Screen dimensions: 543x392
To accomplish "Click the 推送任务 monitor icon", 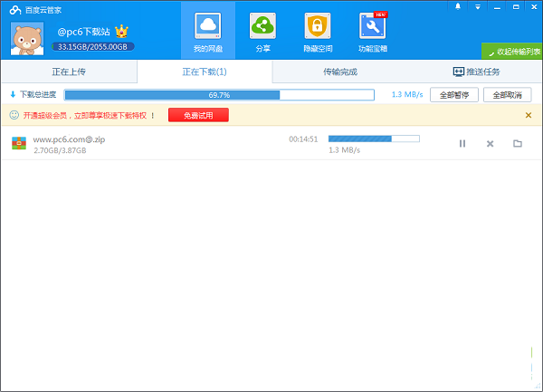I will point(459,72).
